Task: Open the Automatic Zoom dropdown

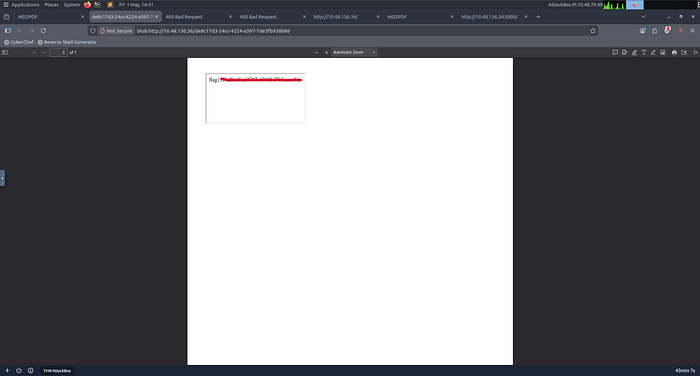Action: point(354,52)
